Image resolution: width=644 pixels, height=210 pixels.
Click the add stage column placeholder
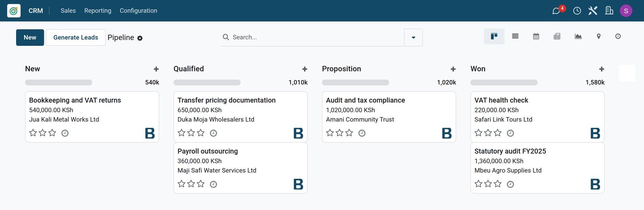tap(627, 73)
